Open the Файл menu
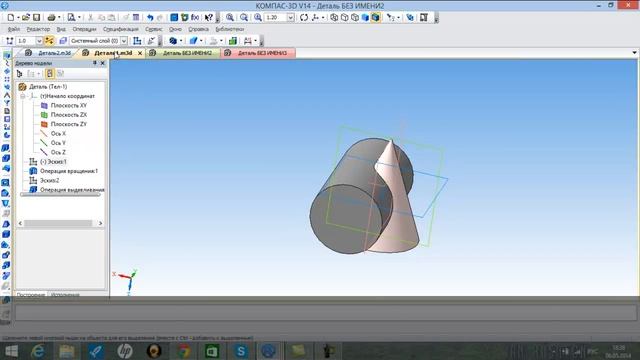Image resolution: width=640 pixels, height=360 pixels. (13, 29)
